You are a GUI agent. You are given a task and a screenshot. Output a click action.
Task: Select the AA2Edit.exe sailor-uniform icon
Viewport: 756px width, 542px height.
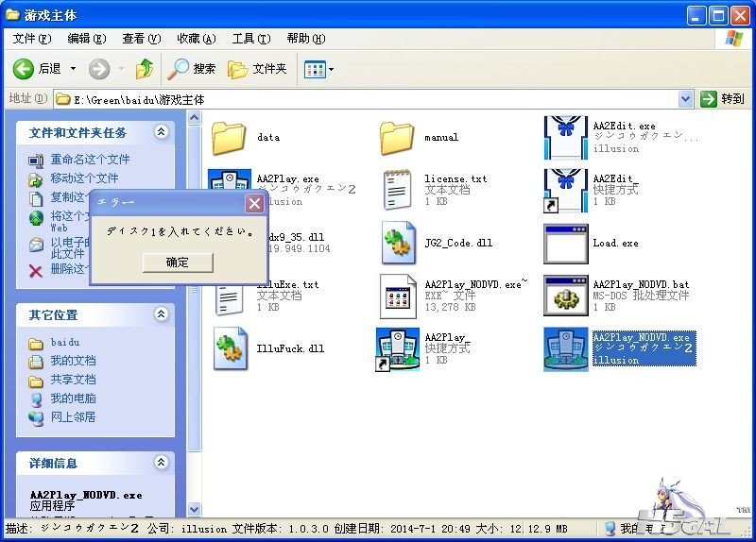(565, 138)
